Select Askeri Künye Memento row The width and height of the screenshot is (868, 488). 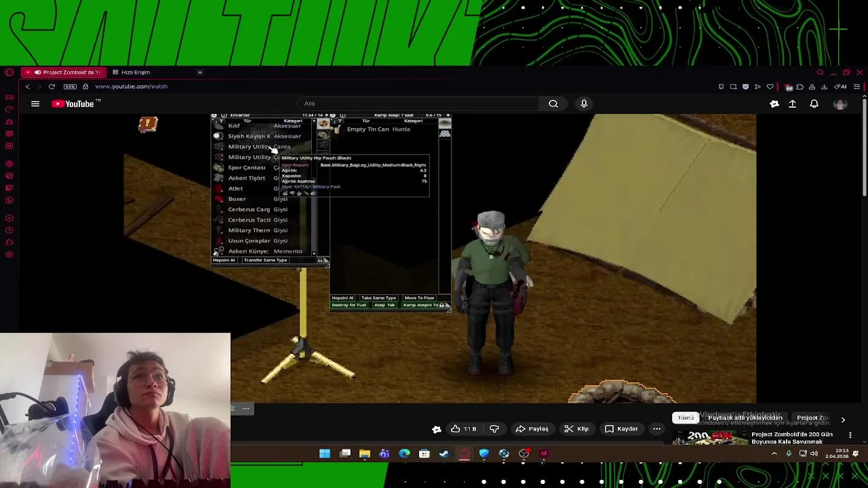click(x=262, y=251)
